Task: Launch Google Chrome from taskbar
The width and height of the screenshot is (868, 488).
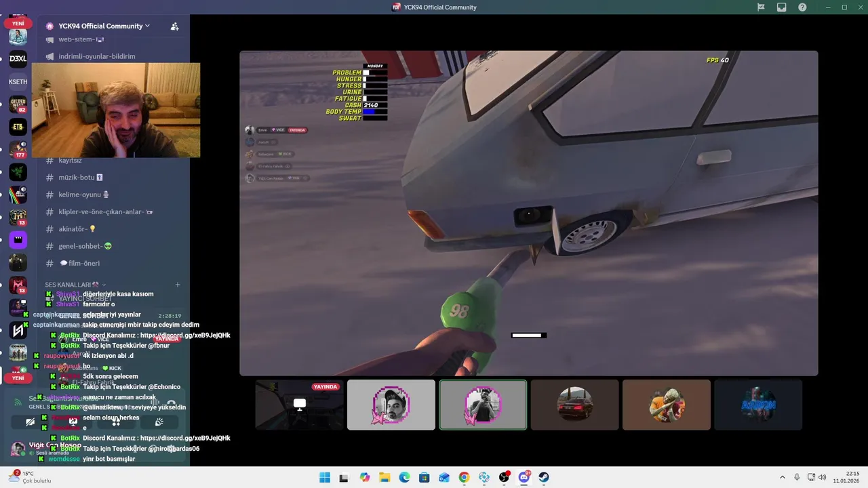Action: pos(464,477)
